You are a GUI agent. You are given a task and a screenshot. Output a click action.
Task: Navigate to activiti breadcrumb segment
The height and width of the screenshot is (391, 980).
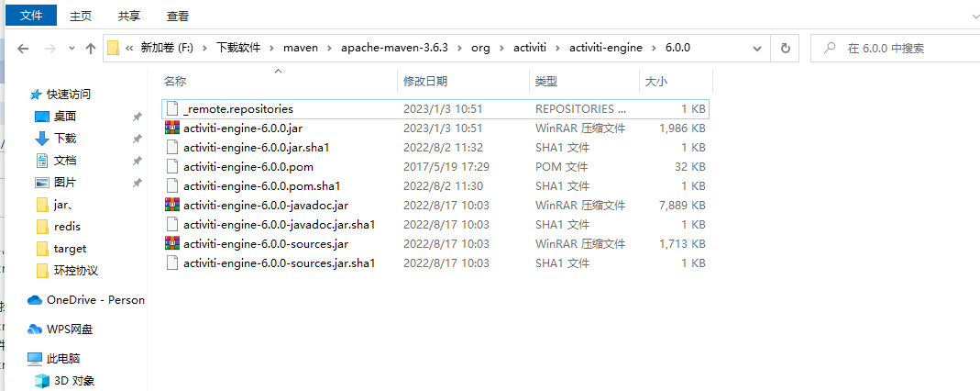coord(529,48)
